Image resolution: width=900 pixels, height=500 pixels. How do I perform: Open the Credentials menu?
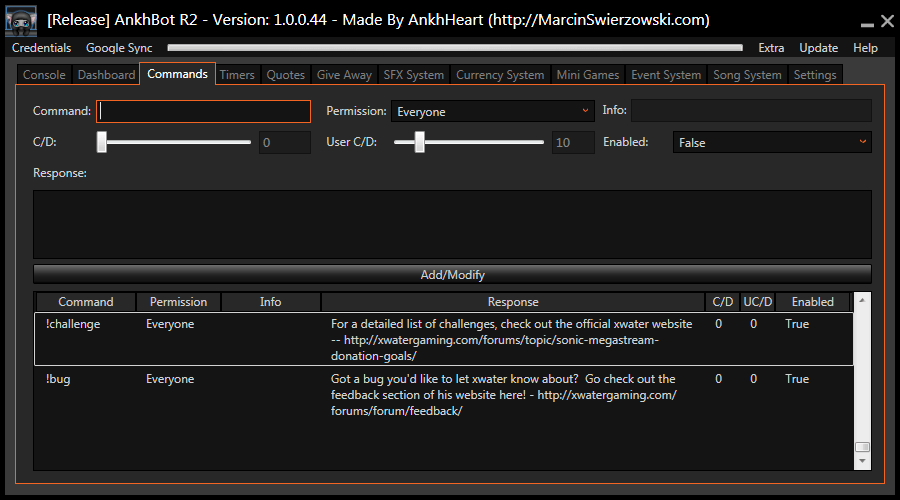pos(41,48)
